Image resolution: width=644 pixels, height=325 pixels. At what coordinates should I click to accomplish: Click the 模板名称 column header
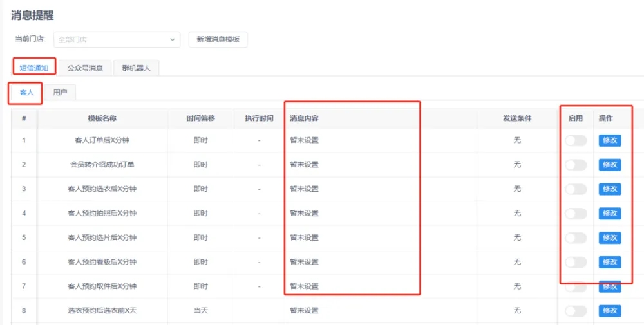pos(102,118)
